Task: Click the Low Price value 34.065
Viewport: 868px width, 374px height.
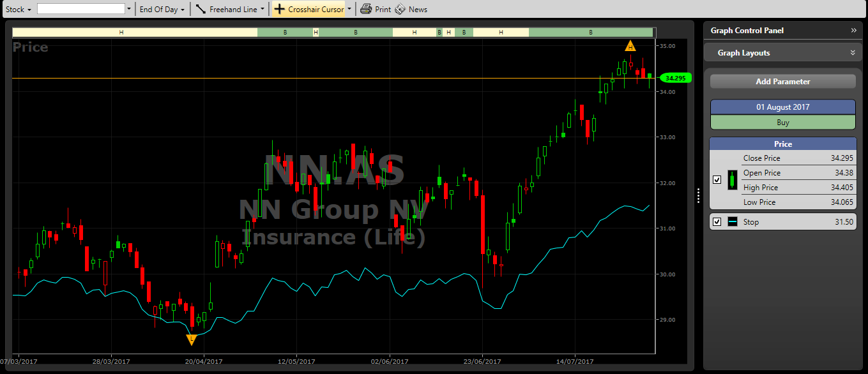Action: (842, 202)
